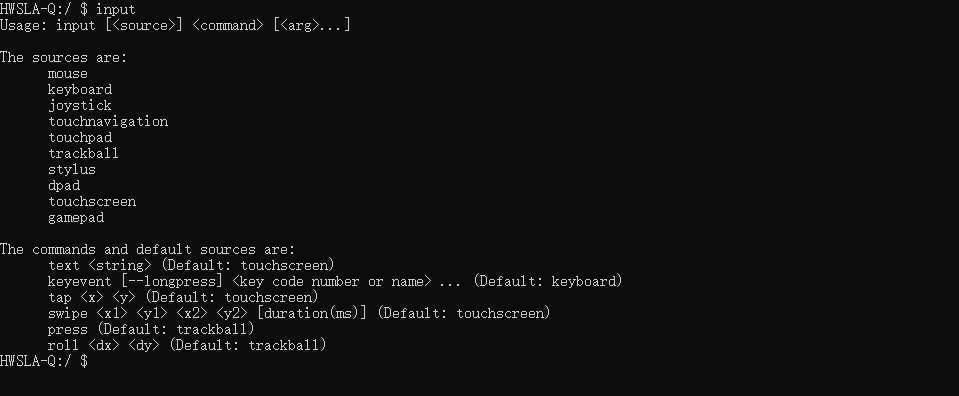Click the 'touchscreen' entry in the sources list
Screen dimensions: 959x396
click(x=92, y=201)
